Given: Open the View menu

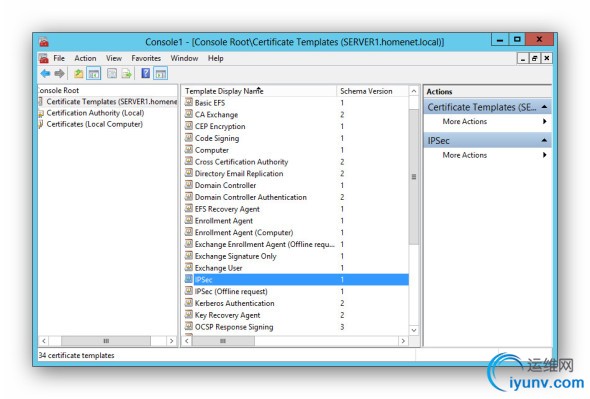Looking at the screenshot, I should (x=114, y=58).
